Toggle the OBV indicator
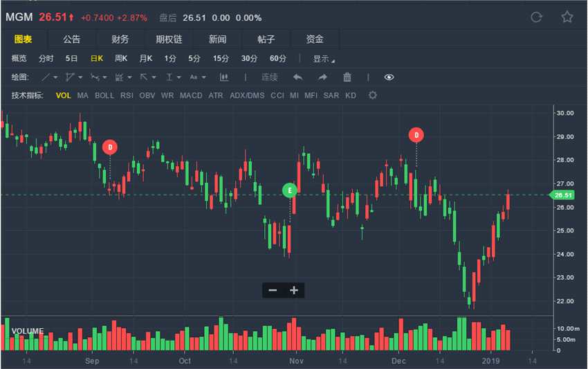 coord(147,96)
